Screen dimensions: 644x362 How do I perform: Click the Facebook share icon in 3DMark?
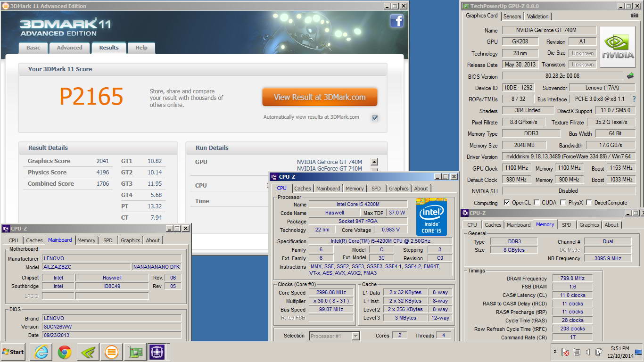tap(396, 21)
